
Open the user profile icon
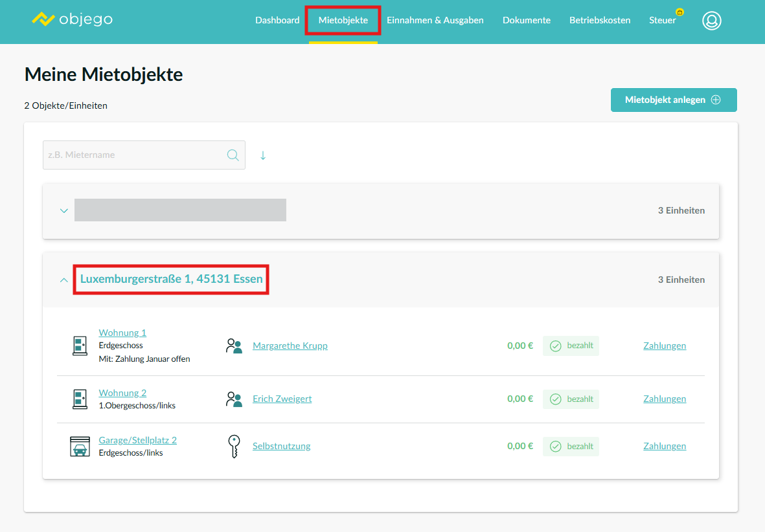pyautogui.click(x=711, y=21)
